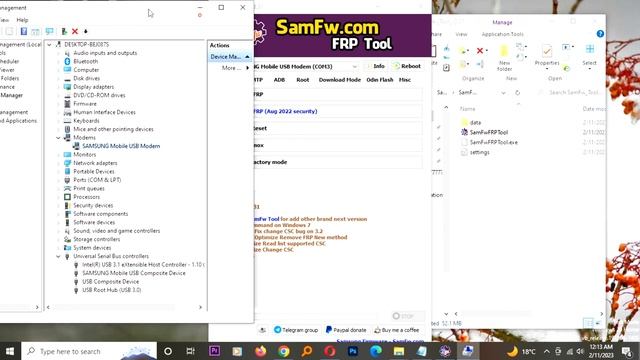The width and height of the screenshot is (640, 360).
Task: Click the Telegram group link in SamFw tool
Action: tap(296, 330)
